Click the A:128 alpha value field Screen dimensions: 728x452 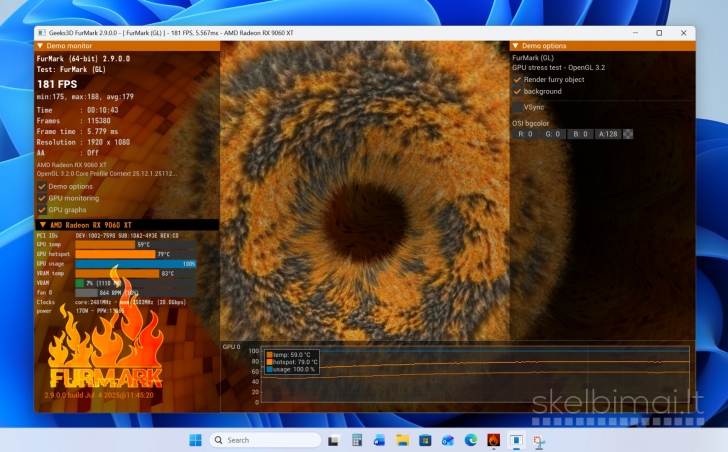pyautogui.click(x=607, y=134)
